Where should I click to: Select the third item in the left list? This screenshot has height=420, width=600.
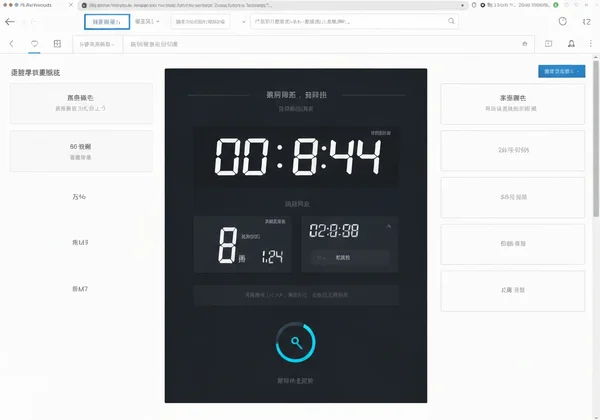[79, 197]
